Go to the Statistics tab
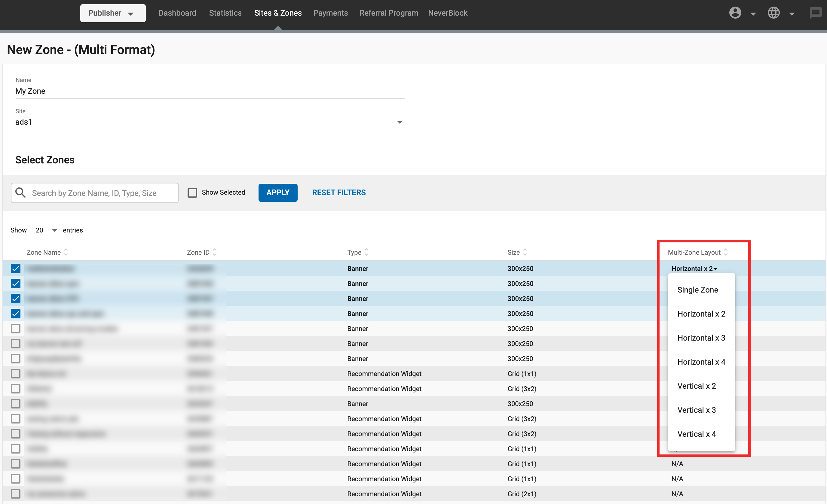The width and height of the screenshot is (827, 504). (x=225, y=13)
